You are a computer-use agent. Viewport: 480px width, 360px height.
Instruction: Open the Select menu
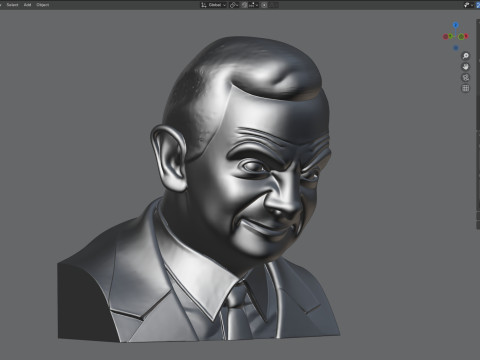coord(12,5)
